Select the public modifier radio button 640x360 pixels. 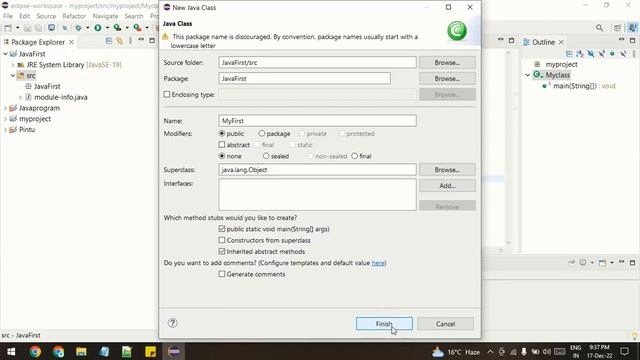pos(222,133)
